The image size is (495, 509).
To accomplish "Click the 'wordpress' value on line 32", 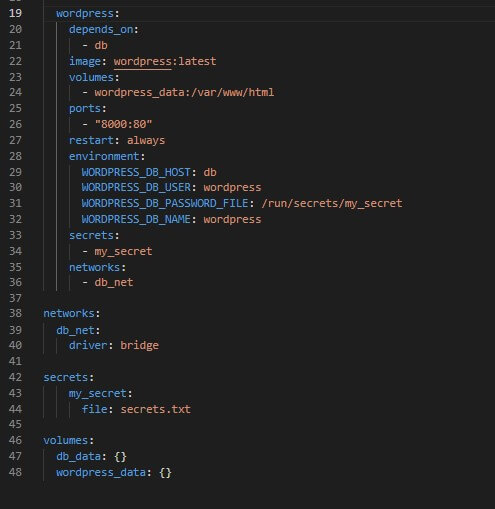I will click(232, 219).
